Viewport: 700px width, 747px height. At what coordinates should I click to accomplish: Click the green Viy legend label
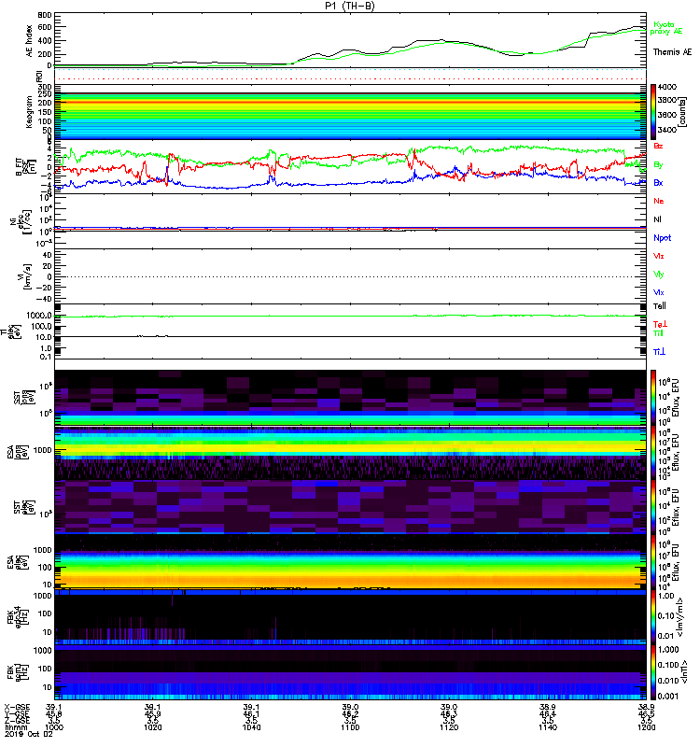pyautogui.click(x=659, y=275)
